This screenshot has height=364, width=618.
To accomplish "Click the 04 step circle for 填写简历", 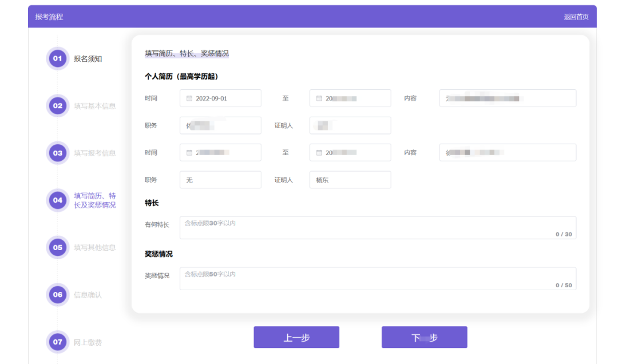I will click(58, 200).
